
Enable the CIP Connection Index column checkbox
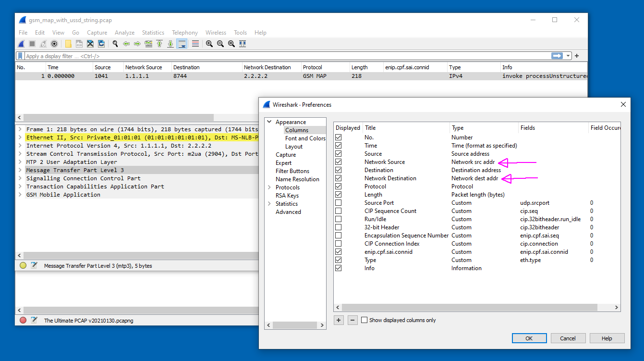pyautogui.click(x=339, y=244)
